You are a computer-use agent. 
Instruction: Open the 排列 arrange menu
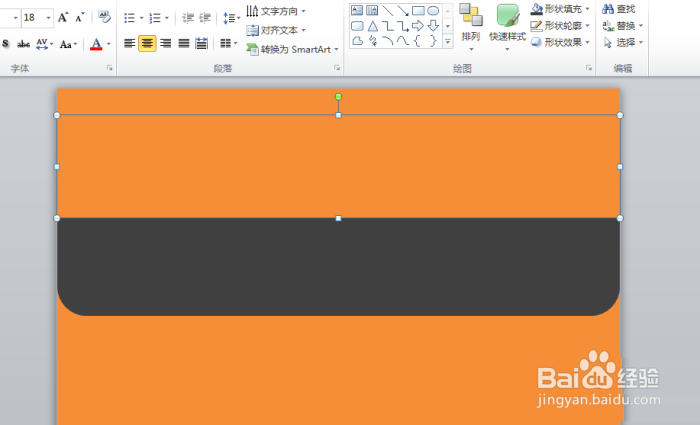(471, 27)
